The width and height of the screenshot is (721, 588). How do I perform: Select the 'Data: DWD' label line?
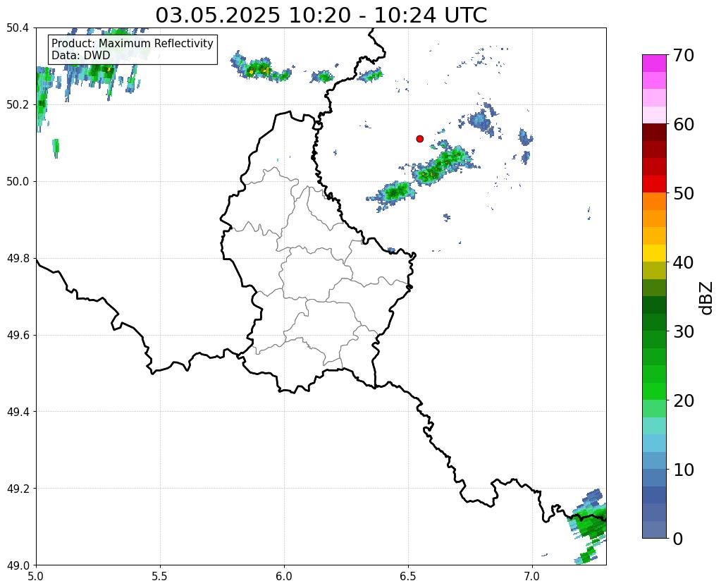[81, 55]
